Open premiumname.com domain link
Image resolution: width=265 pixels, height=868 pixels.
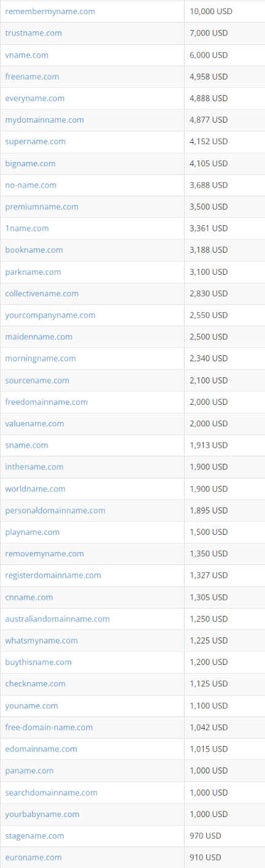tap(42, 207)
